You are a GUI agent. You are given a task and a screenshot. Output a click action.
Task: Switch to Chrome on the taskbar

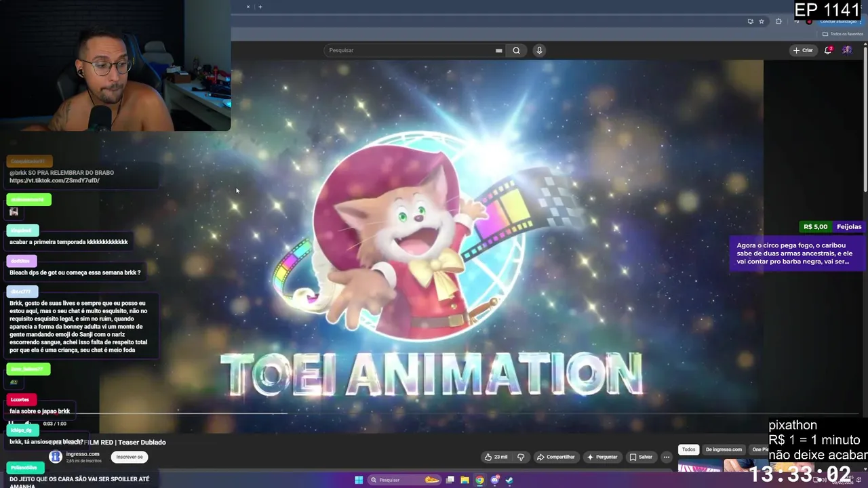479,480
